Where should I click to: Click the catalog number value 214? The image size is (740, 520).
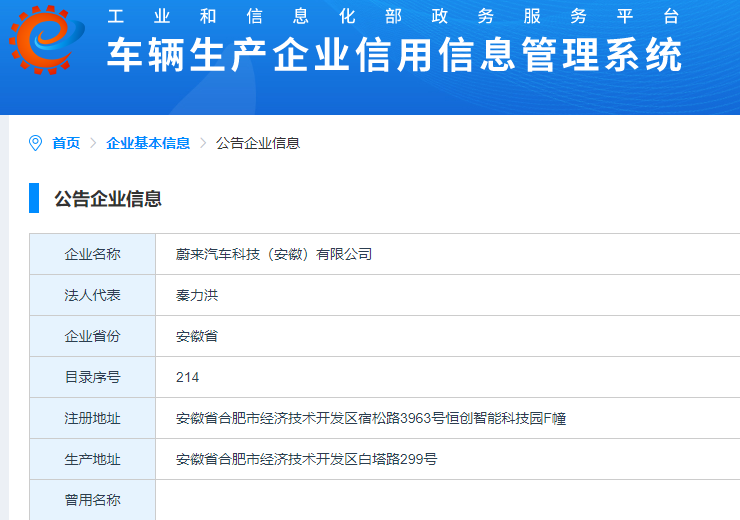pyautogui.click(x=187, y=377)
